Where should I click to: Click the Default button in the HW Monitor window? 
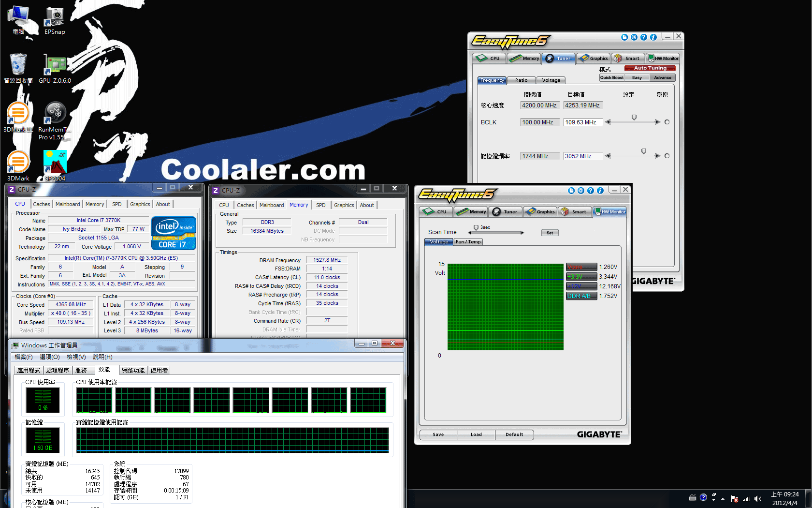[x=514, y=434]
